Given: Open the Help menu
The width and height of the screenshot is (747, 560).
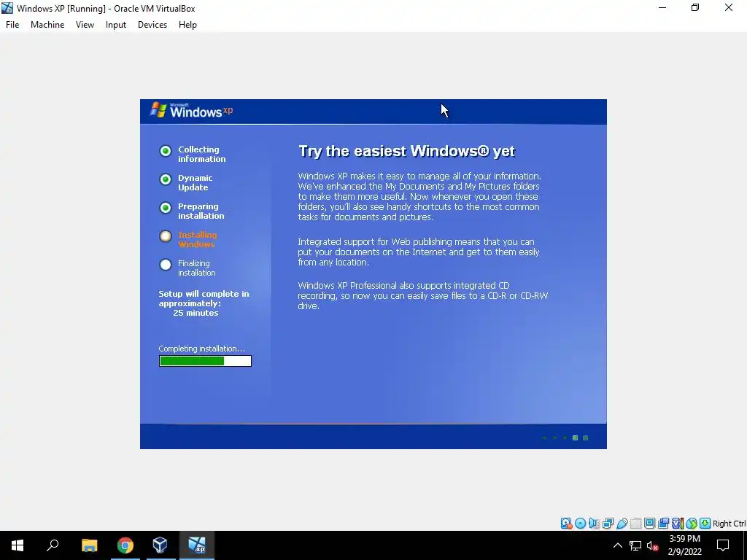Looking at the screenshot, I should 187,25.
